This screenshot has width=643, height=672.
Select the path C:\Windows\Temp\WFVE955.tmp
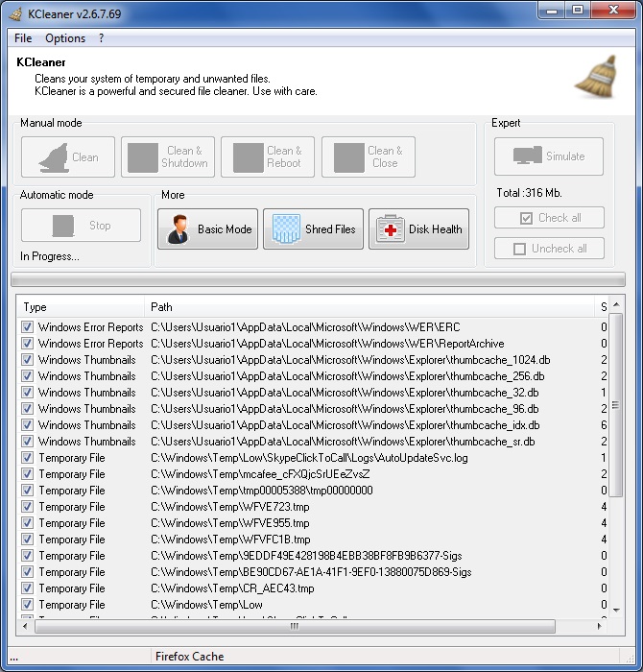point(230,523)
